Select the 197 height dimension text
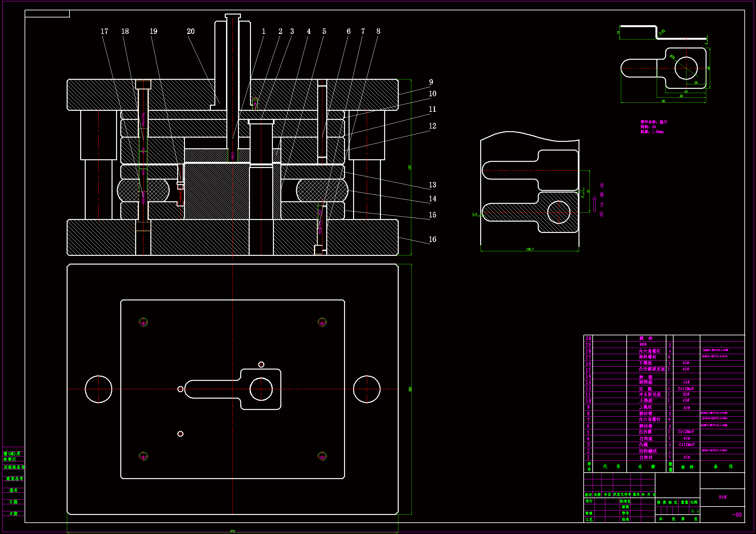This screenshot has height=534, width=756. pos(410,167)
